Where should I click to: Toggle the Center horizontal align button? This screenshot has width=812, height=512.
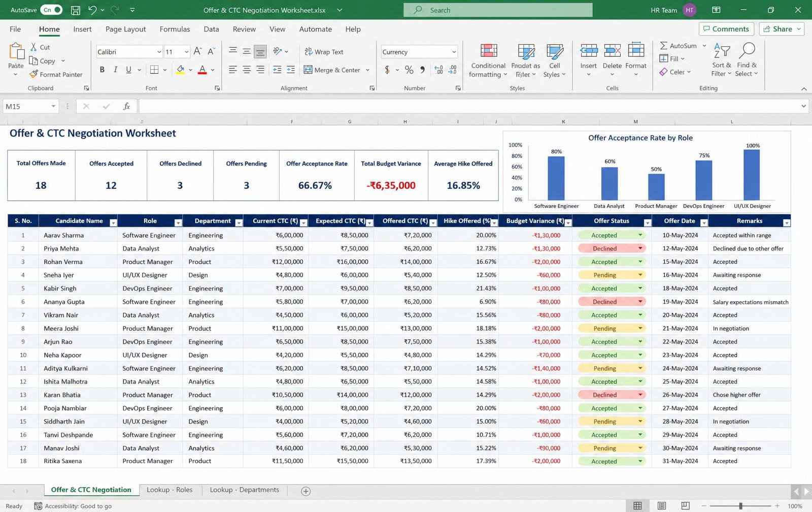tap(246, 70)
